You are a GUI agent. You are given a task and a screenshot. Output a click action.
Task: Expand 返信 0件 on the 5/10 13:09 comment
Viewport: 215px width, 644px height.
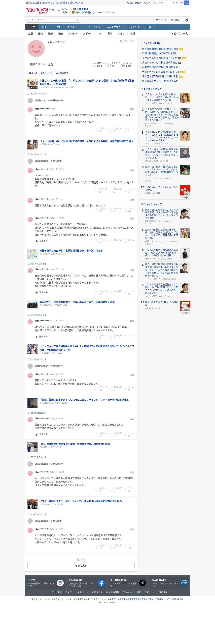click(41, 241)
